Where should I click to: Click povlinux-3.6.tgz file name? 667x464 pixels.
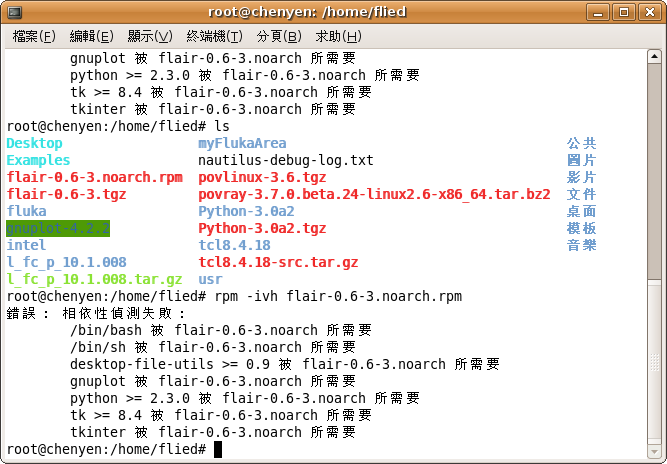pyautogui.click(x=262, y=177)
